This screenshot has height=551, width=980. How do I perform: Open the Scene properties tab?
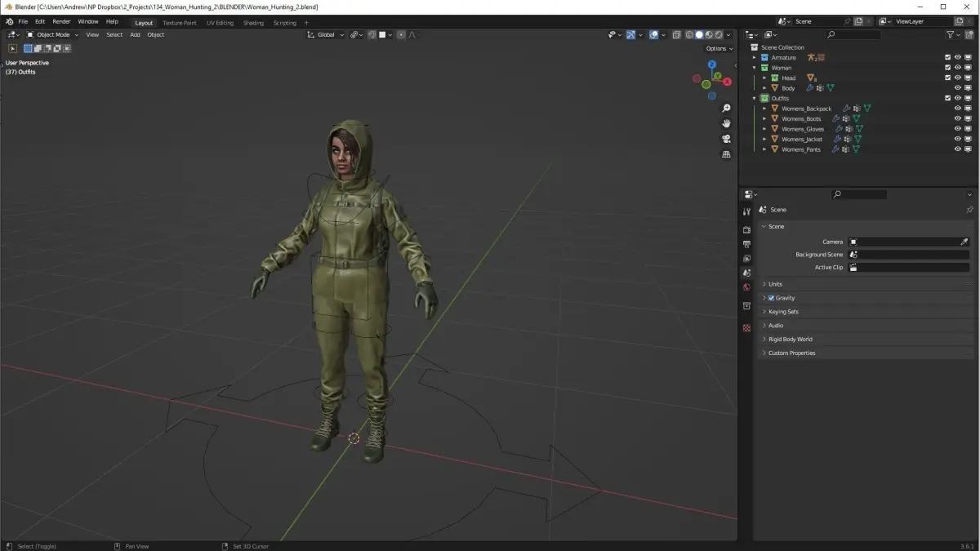[x=746, y=273]
